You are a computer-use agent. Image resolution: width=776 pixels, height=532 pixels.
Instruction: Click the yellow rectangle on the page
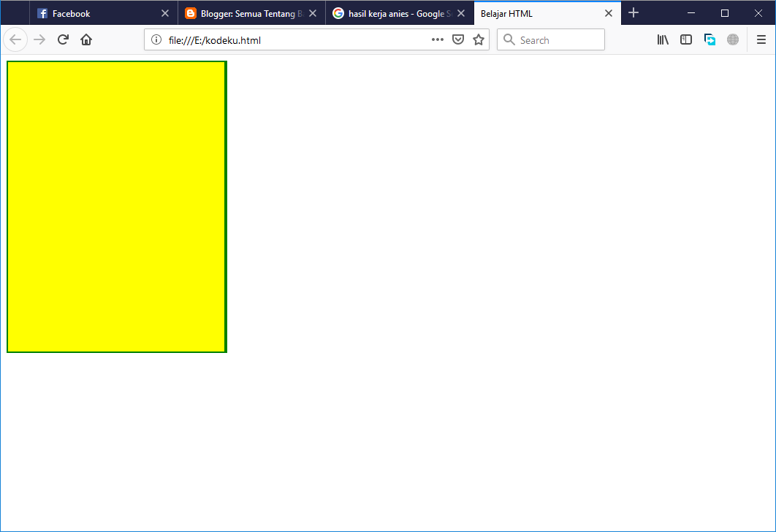coord(116,207)
